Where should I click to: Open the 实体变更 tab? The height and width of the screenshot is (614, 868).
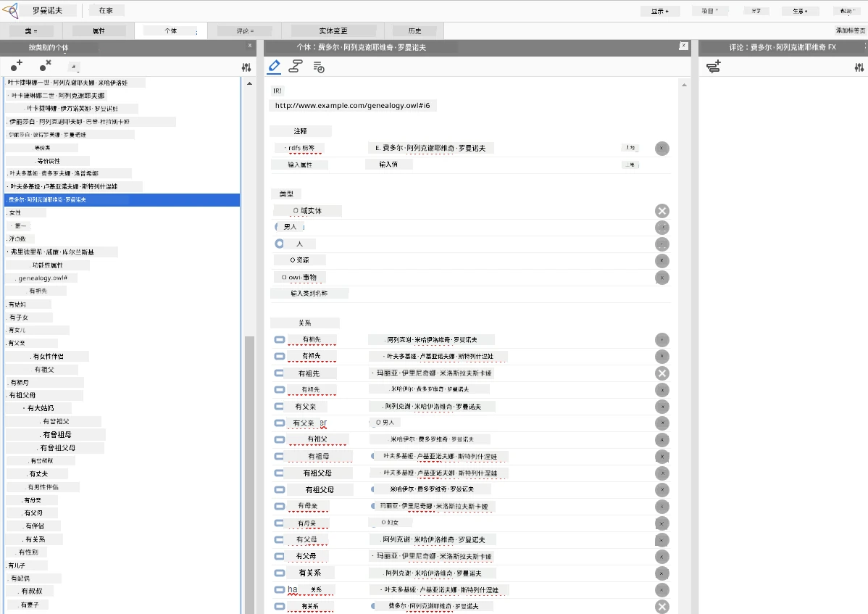333,31
